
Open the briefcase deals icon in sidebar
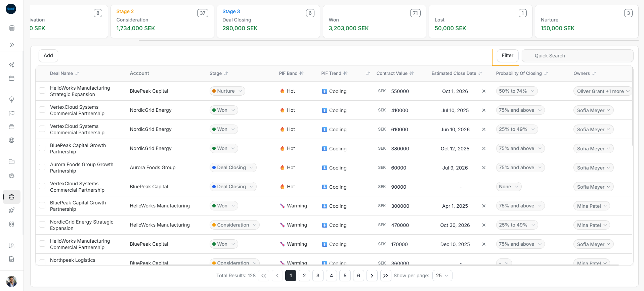coord(12,197)
